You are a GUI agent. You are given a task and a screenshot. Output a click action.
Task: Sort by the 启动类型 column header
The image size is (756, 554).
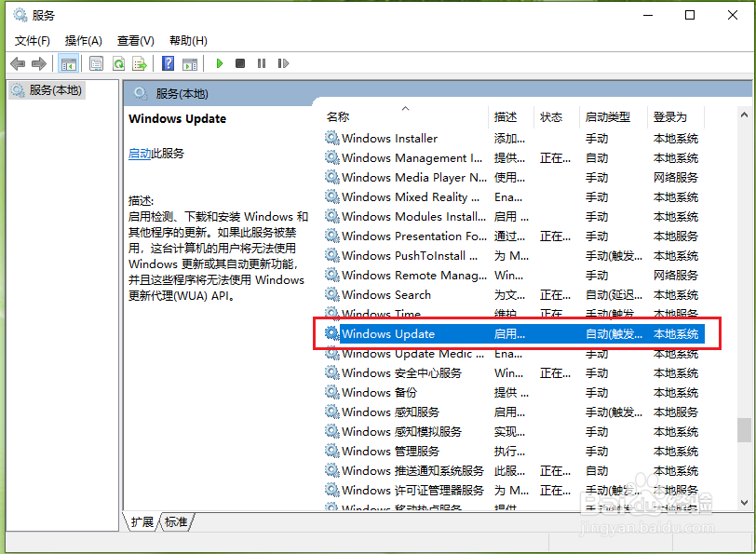(614, 116)
